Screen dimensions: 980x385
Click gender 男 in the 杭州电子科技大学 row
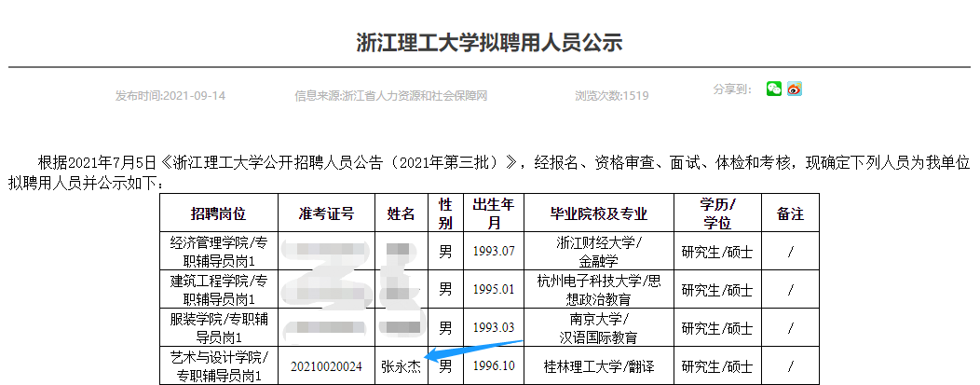click(x=445, y=289)
